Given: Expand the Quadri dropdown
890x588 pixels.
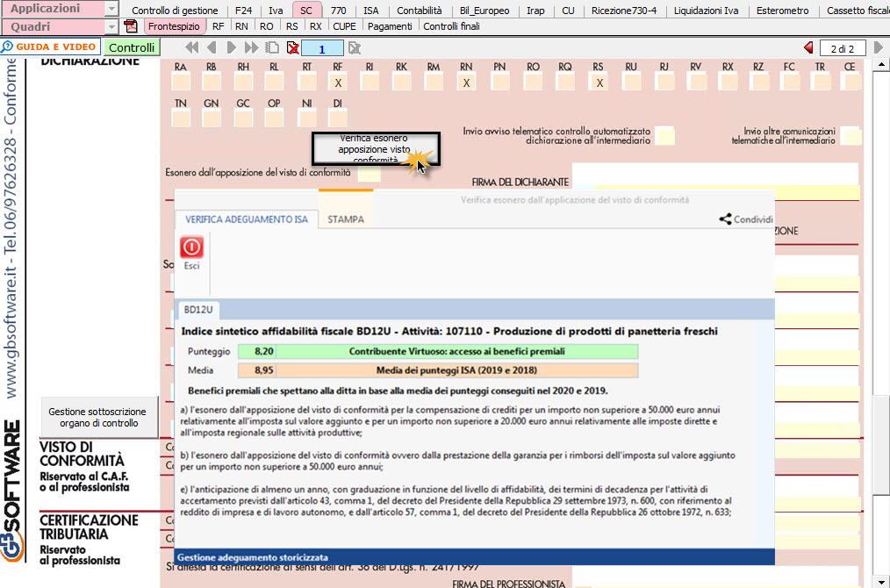Looking at the screenshot, I should click(x=111, y=27).
